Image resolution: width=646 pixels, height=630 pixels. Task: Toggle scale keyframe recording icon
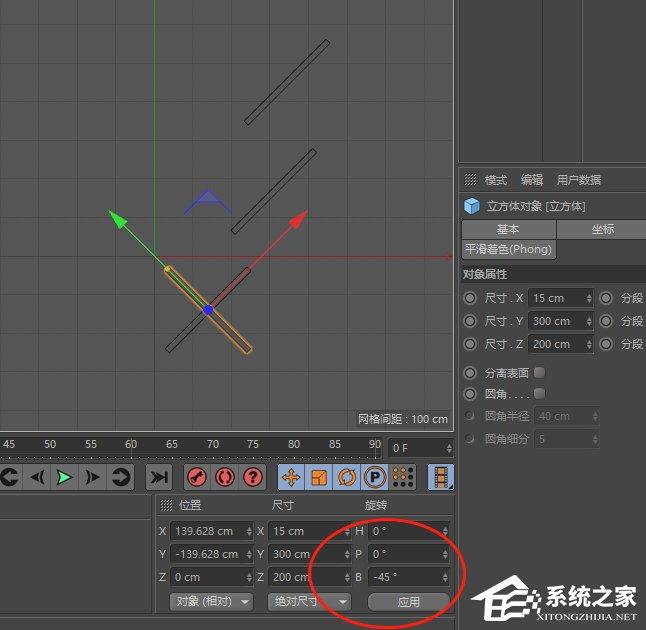pos(319,477)
